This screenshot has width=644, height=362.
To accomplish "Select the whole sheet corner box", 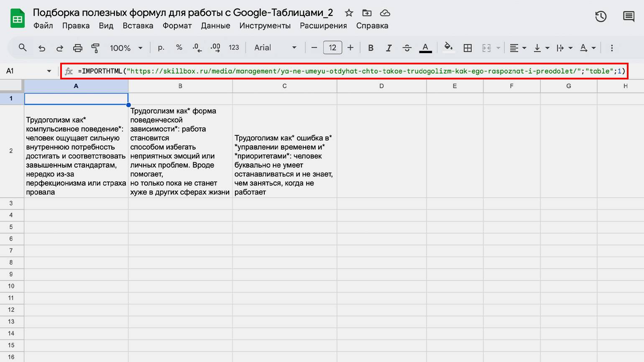I will pos(11,86).
